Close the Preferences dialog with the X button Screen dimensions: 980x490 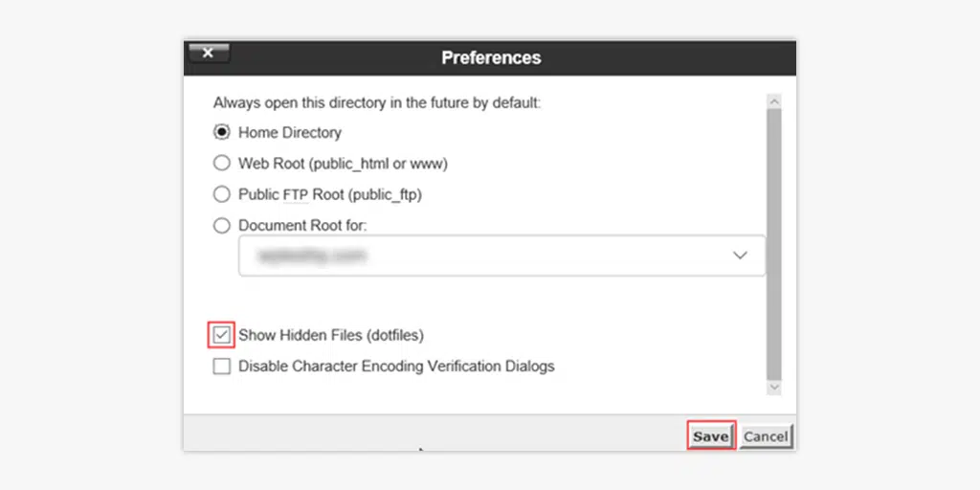pyautogui.click(x=208, y=54)
